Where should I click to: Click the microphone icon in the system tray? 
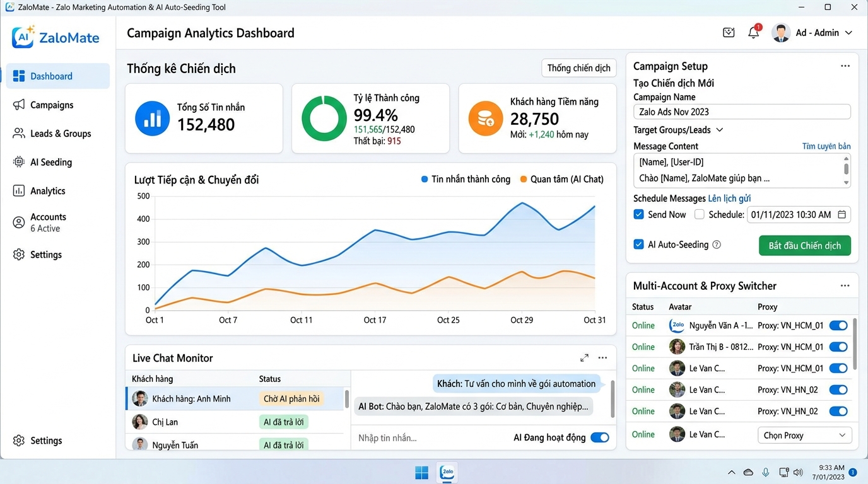pyautogui.click(x=766, y=472)
